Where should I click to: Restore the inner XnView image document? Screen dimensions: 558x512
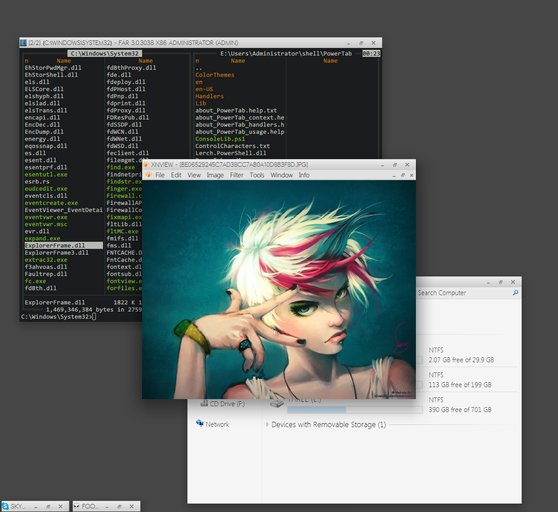pos(403,175)
